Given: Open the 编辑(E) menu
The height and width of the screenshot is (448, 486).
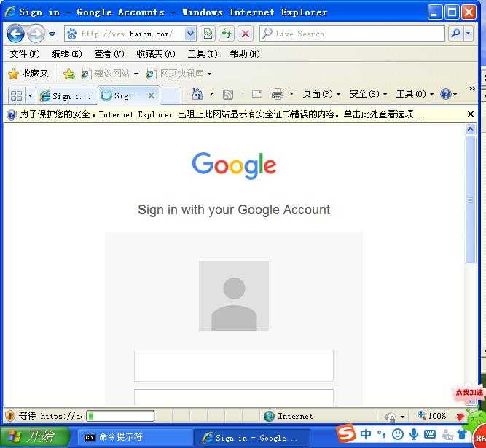Looking at the screenshot, I should 67,54.
